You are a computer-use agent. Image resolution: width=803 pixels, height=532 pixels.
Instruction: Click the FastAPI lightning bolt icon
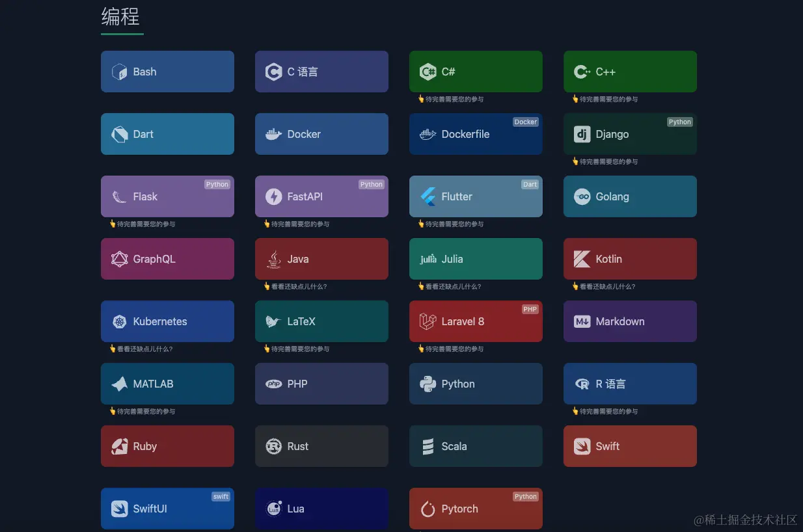click(273, 196)
